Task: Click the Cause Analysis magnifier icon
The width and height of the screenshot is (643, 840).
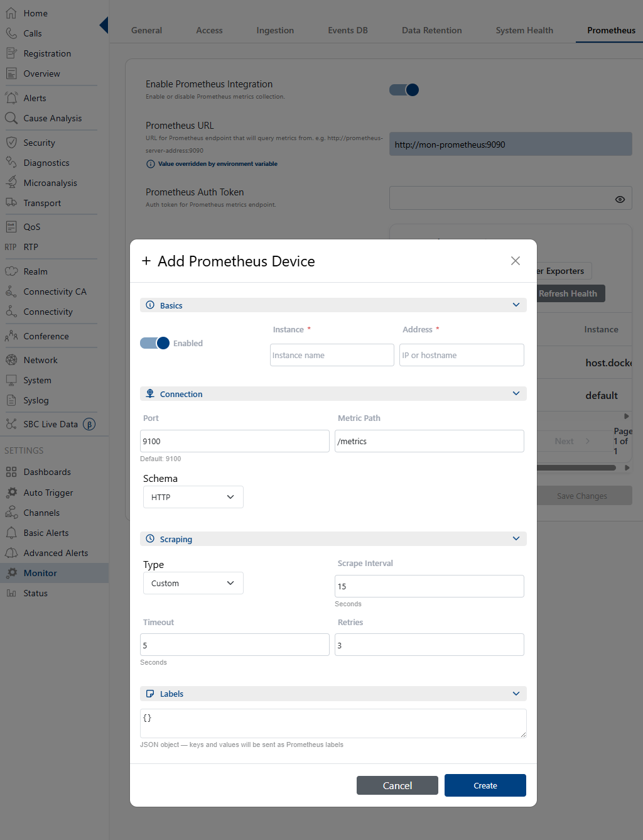Action: [x=11, y=117]
